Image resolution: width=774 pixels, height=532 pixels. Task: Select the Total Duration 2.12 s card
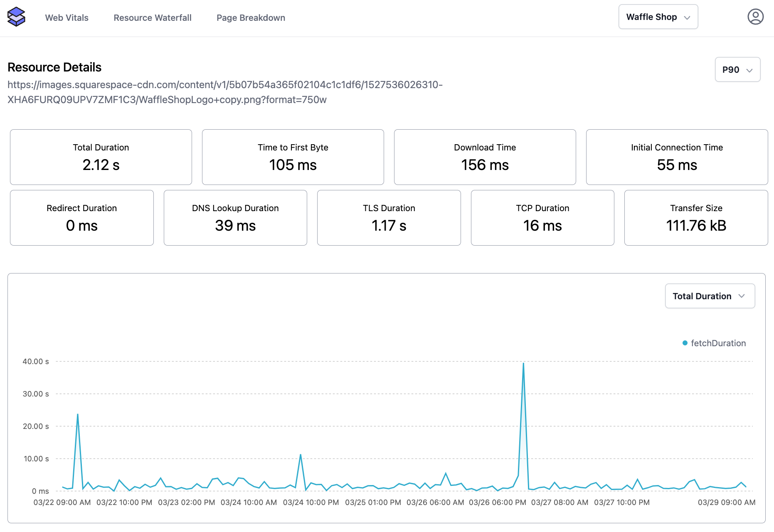click(101, 157)
